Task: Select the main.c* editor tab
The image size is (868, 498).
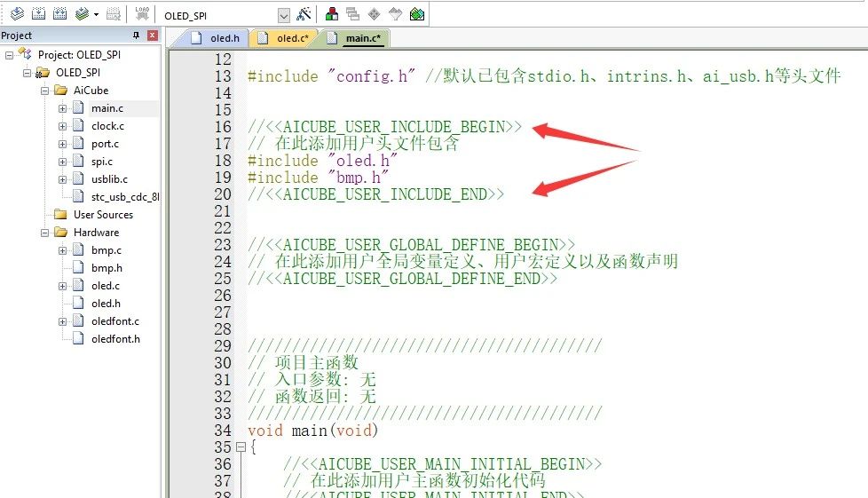Action: click(355, 37)
